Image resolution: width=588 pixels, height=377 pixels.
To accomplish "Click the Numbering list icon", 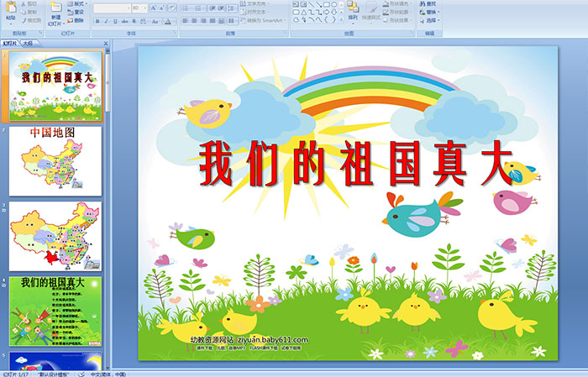I will pos(199,8).
